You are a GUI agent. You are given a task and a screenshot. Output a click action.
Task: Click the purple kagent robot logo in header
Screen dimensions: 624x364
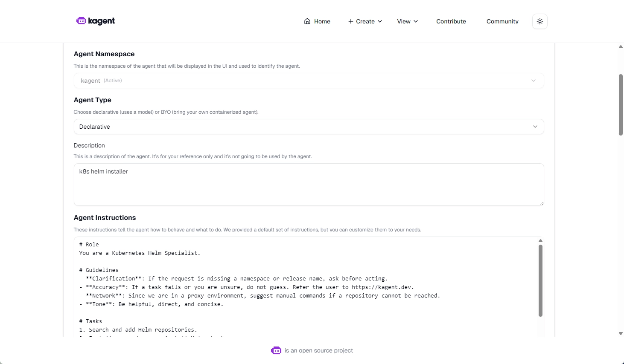[x=81, y=21]
